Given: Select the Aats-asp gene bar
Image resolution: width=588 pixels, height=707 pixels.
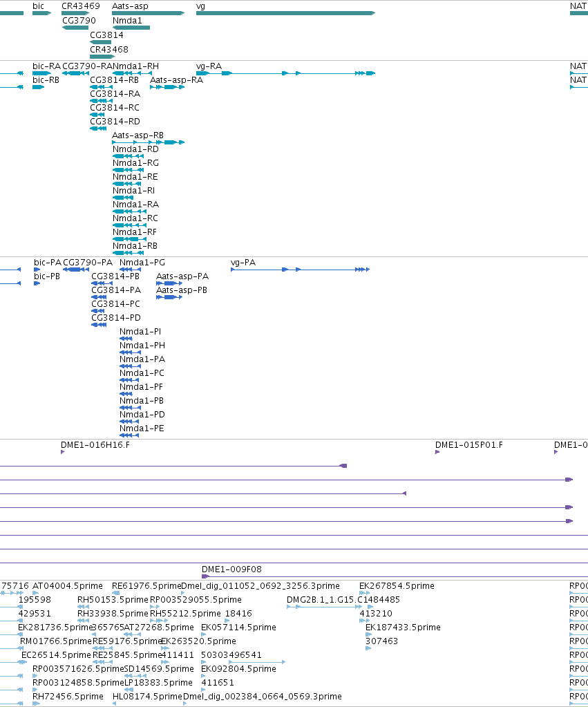Looking at the screenshot, I should click(x=149, y=13).
